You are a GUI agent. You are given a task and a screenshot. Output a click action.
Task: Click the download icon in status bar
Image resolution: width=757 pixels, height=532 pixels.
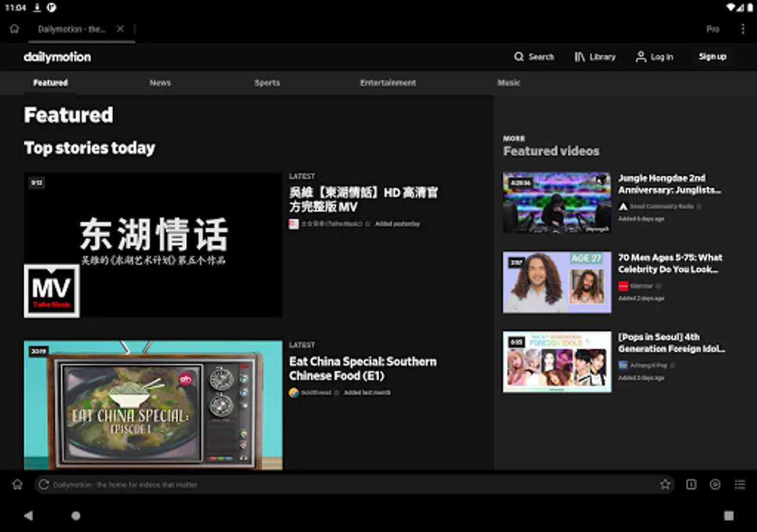[x=37, y=8]
